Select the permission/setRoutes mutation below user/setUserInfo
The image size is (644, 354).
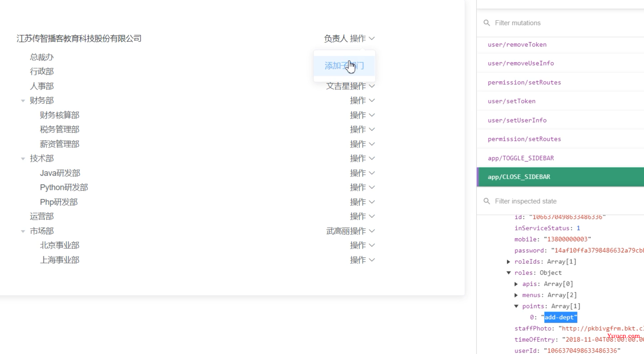pyautogui.click(x=560, y=139)
